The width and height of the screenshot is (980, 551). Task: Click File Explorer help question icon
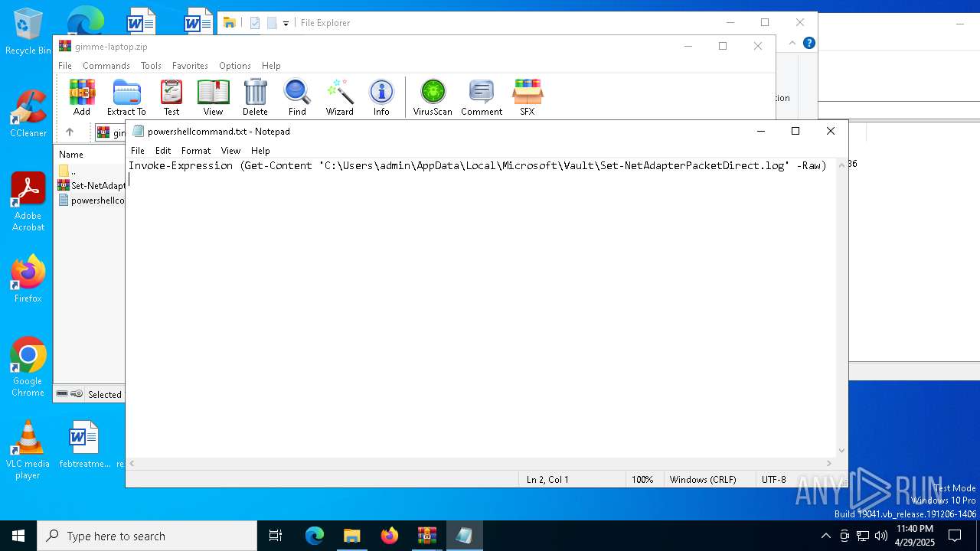tap(808, 43)
